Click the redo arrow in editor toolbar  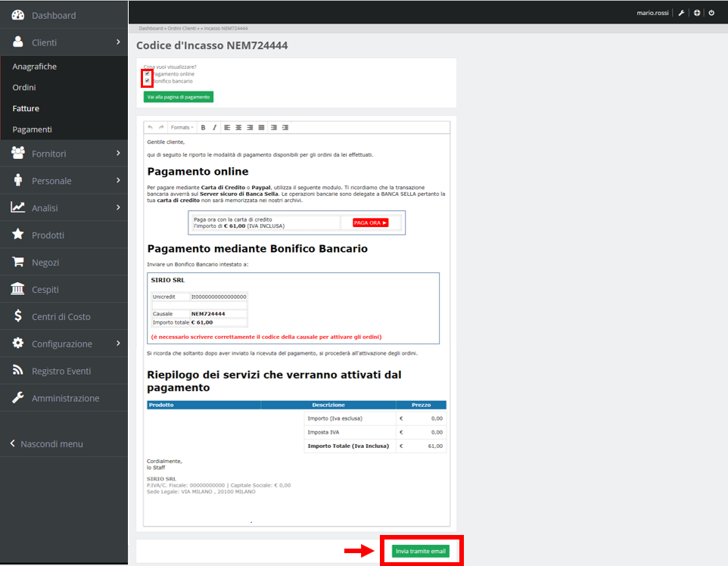[x=161, y=127]
